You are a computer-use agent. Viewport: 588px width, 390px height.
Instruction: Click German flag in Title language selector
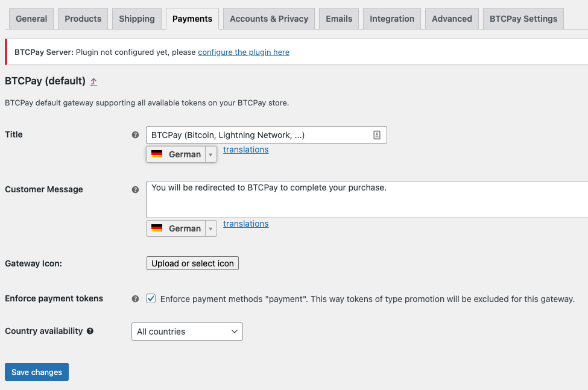point(157,154)
